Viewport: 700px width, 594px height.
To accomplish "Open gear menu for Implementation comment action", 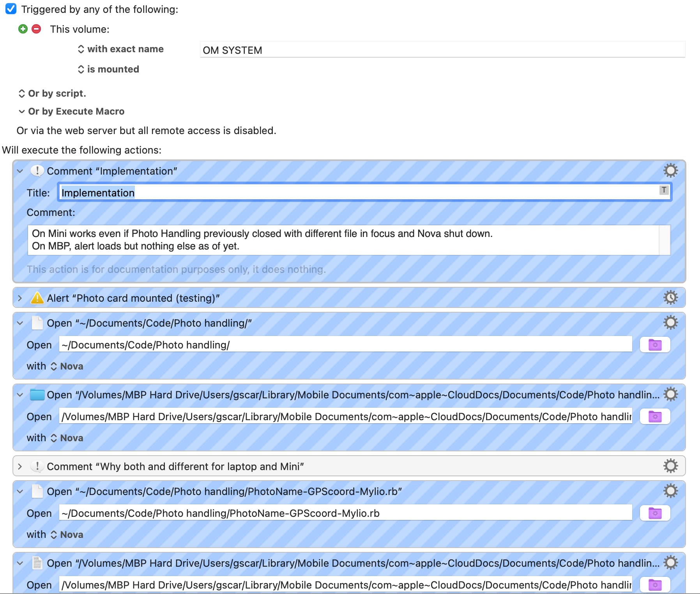I will [670, 171].
